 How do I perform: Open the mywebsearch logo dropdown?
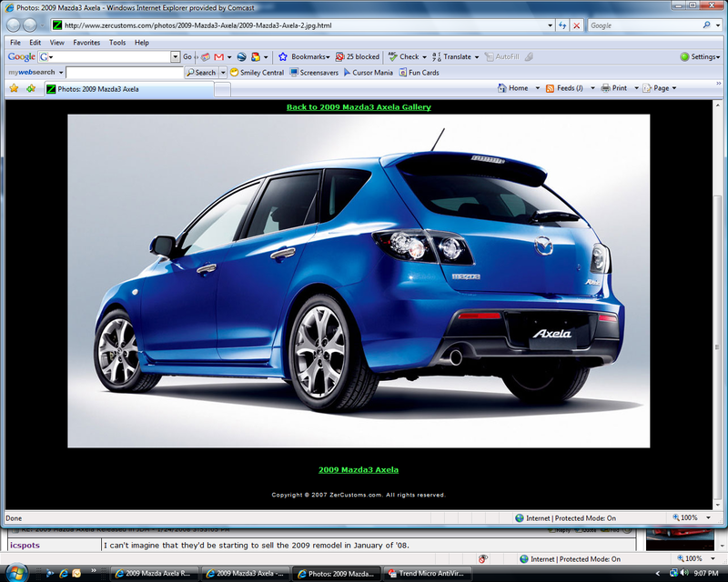(x=61, y=73)
